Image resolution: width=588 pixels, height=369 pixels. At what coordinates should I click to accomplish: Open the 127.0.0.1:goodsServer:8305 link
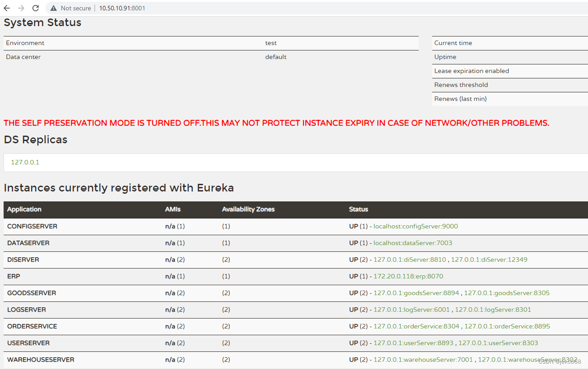click(x=507, y=293)
